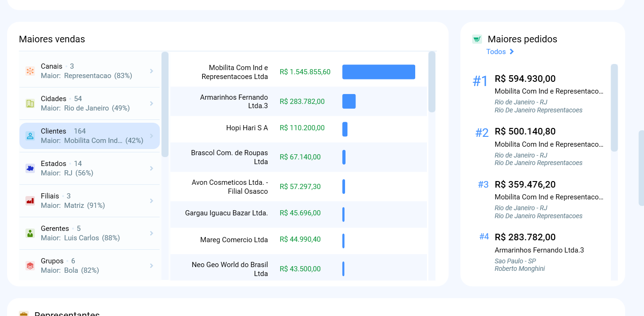Click the Maiores pedidos scrollbar thumb
This screenshot has width=644, height=316.
(x=614, y=108)
